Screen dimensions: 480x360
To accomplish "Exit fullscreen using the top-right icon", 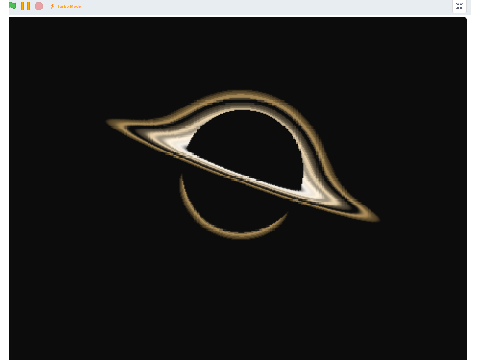I will tap(459, 6).
